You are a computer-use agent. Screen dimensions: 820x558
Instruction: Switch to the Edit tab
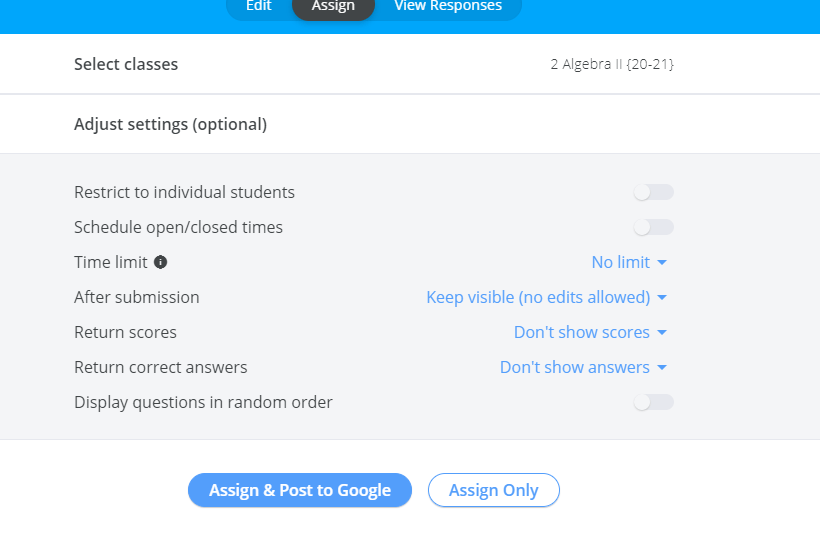[x=258, y=7]
